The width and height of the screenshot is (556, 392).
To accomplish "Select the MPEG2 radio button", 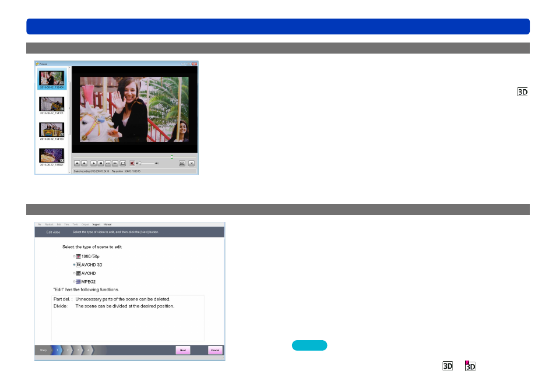I will coord(74,282).
